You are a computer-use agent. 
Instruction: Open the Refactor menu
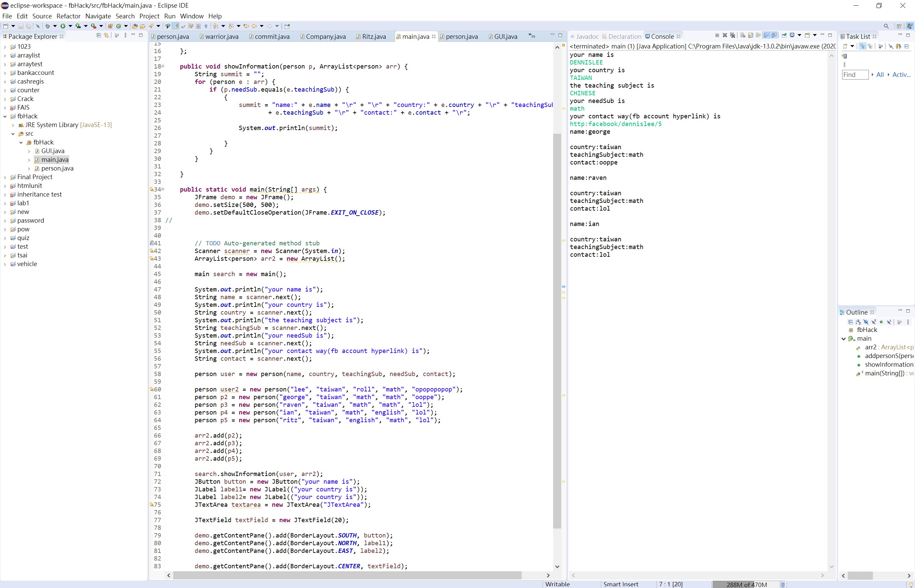68,16
